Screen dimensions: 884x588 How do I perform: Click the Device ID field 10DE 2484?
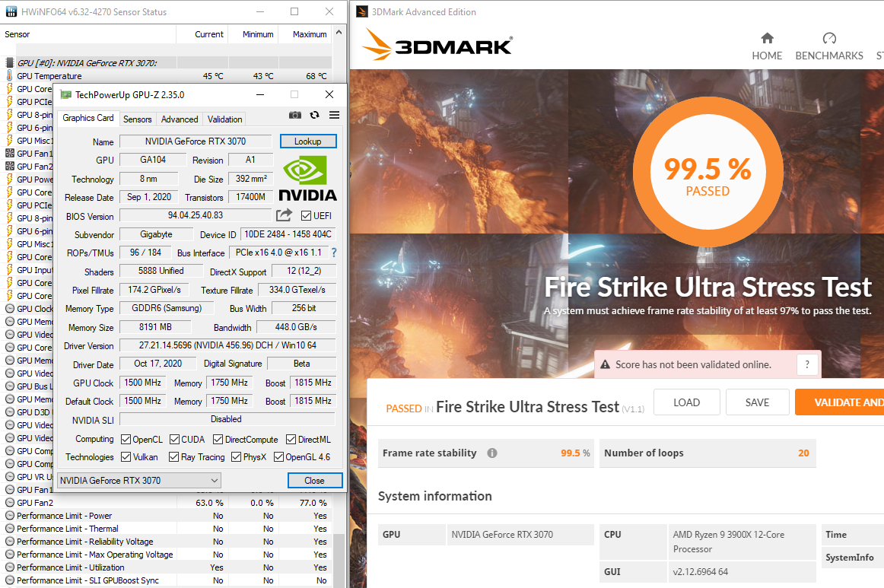click(288, 234)
